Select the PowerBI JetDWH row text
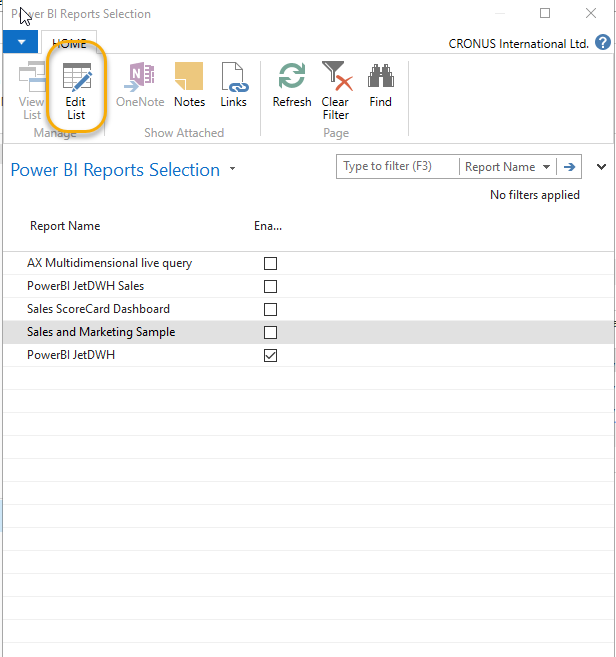The width and height of the screenshot is (616, 657). [x=71, y=355]
